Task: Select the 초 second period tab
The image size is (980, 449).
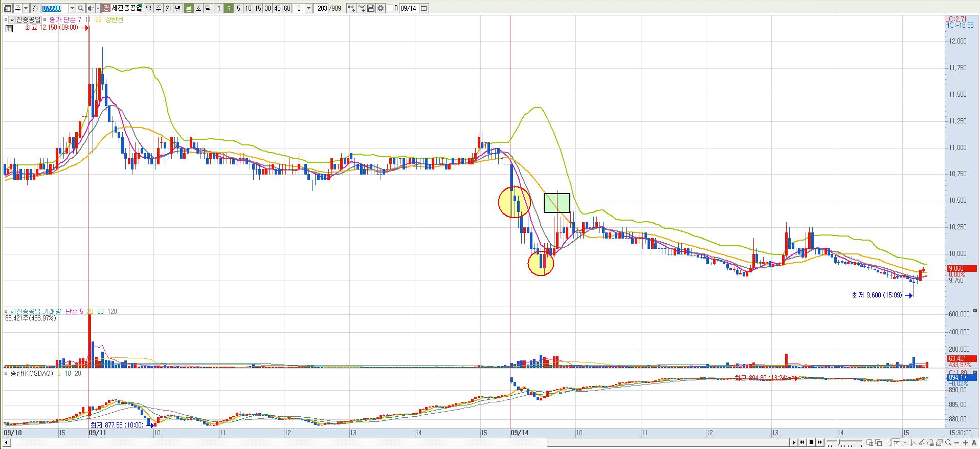Action: (198, 8)
